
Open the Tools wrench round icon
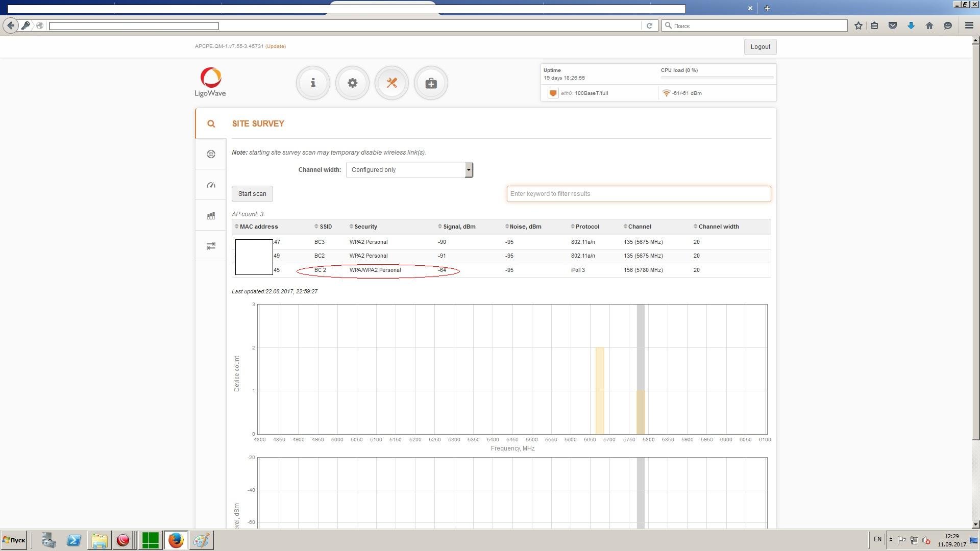tap(391, 83)
